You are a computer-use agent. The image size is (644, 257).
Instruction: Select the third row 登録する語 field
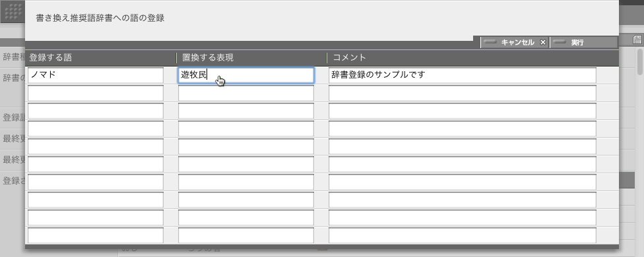coord(96,111)
